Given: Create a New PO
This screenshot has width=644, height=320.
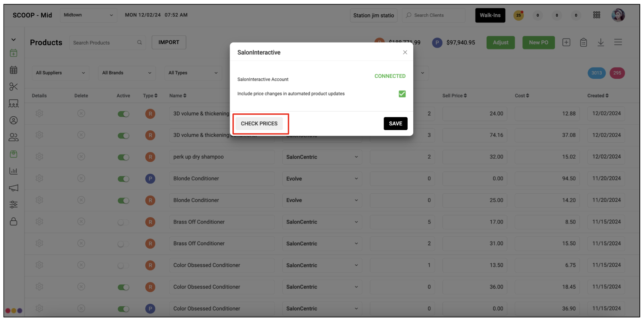Looking at the screenshot, I should (538, 42).
